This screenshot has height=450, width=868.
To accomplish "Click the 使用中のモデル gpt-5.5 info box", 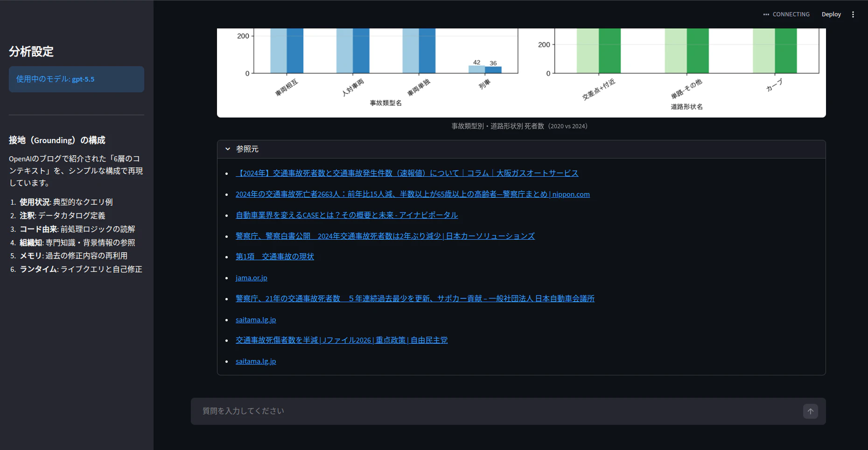I will pyautogui.click(x=77, y=79).
